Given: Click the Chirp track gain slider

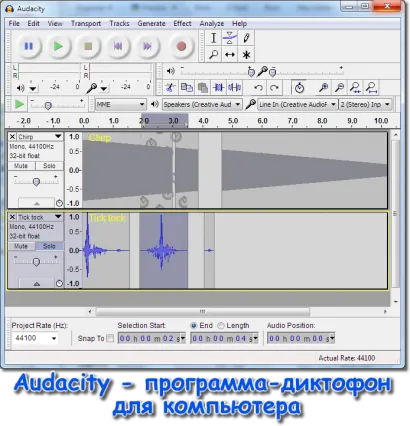Looking at the screenshot, I should (x=36, y=182).
